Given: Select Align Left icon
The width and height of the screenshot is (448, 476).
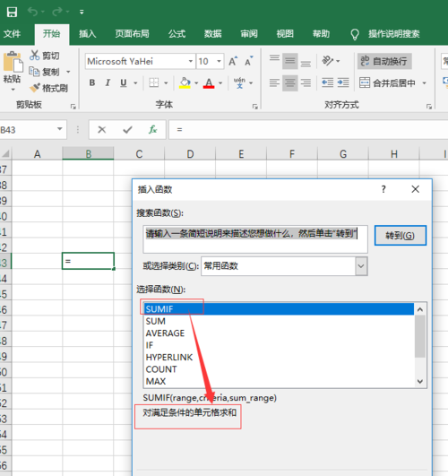Looking at the screenshot, I should [274, 82].
